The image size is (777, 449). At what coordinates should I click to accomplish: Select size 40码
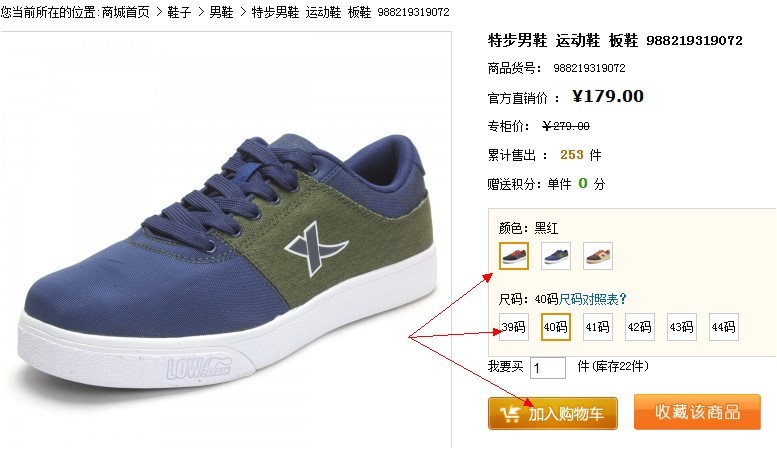tap(555, 327)
